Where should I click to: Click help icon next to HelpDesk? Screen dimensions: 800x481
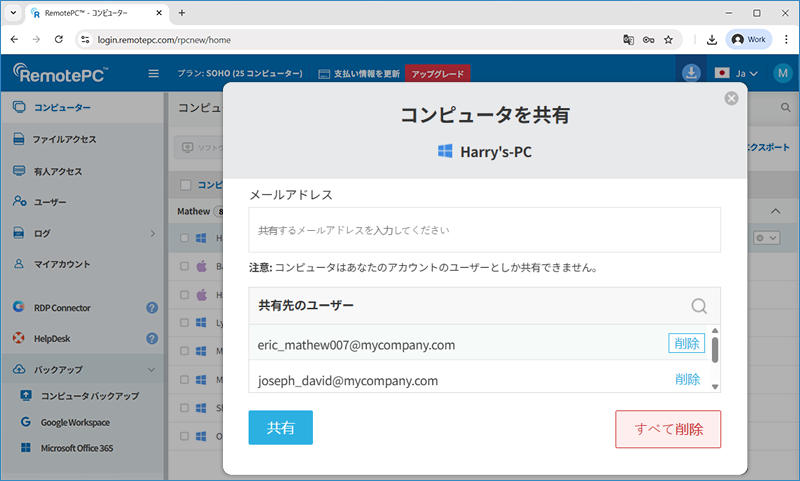click(x=152, y=338)
